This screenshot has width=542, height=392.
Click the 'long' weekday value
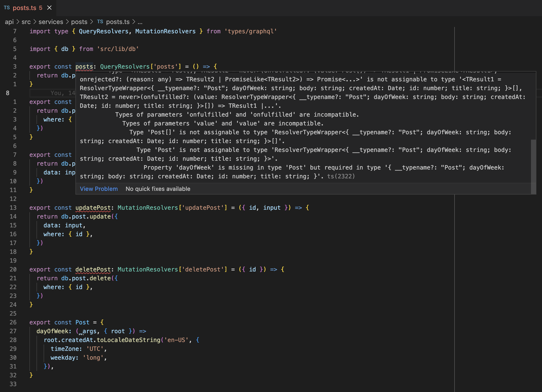point(93,358)
